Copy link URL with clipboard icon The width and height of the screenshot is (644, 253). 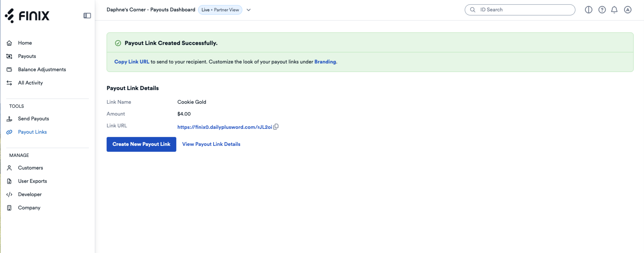tap(276, 127)
